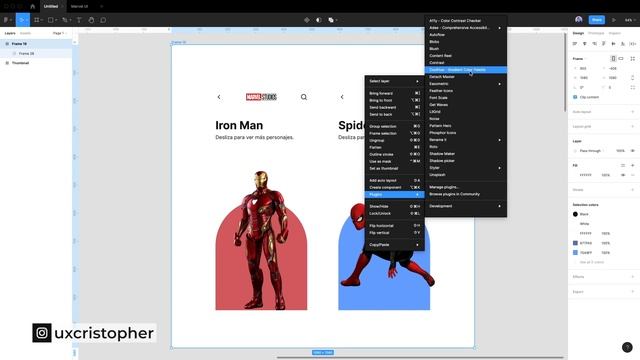Click See all 5 colors link
This screenshot has width=640, height=360.
591,262
